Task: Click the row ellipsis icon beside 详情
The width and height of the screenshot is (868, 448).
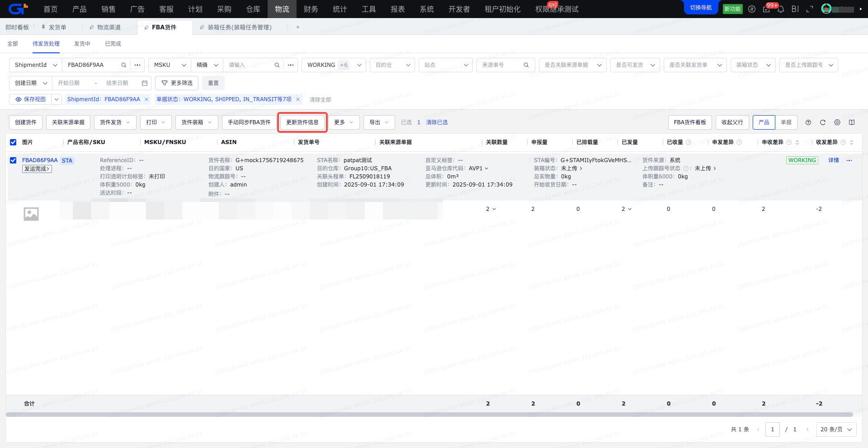Action: [x=849, y=160]
